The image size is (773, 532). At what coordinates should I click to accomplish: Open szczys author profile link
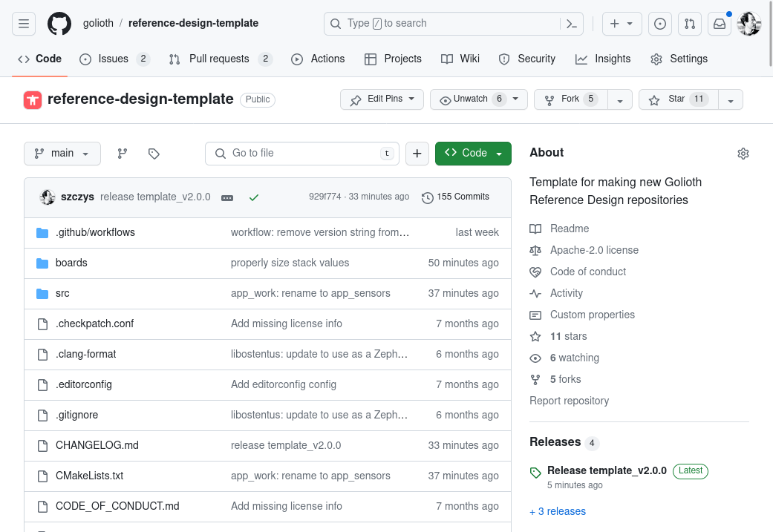coord(77,197)
